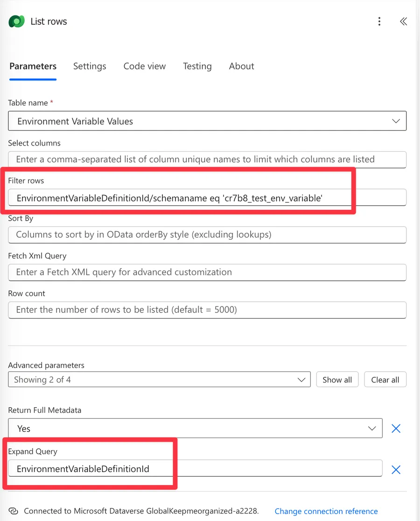The height and width of the screenshot is (521, 420).
Task: Select the Parameters tab
Action: click(x=33, y=66)
